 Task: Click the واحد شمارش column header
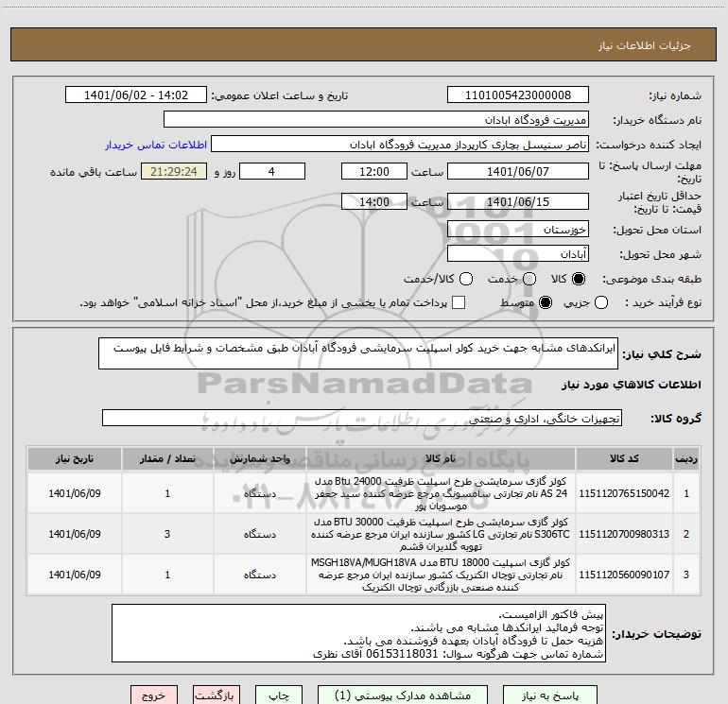pyautogui.click(x=260, y=458)
